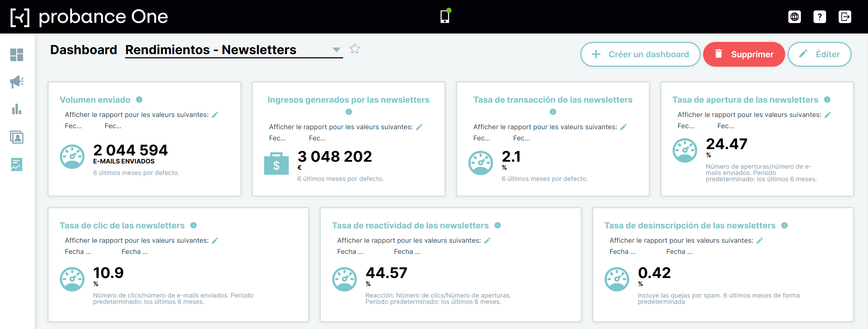Show info for Ingresos generados por las newsletters

pyautogui.click(x=349, y=112)
